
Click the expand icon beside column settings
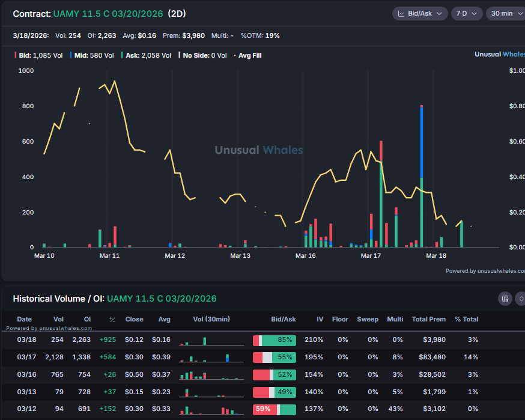coord(521,299)
